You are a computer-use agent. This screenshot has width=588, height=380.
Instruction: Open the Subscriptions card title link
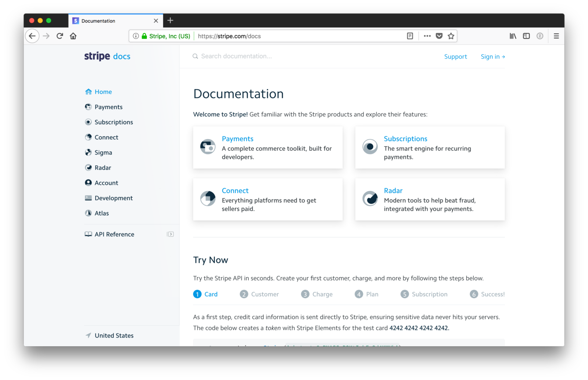coord(405,139)
